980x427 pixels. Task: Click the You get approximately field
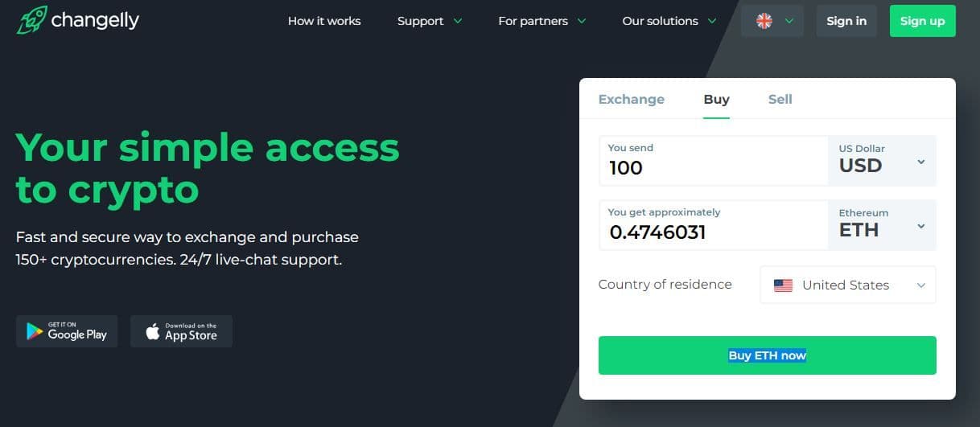click(713, 225)
